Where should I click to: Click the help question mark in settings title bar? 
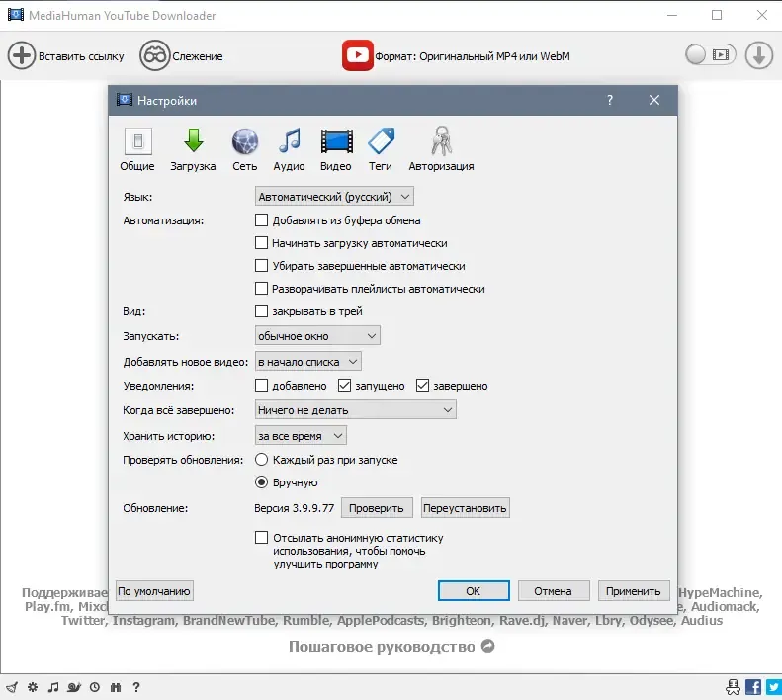[609, 100]
